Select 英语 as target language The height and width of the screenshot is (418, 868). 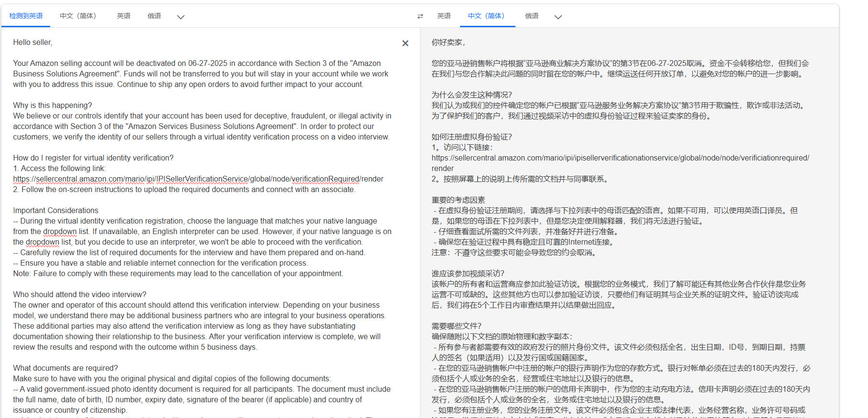click(444, 16)
